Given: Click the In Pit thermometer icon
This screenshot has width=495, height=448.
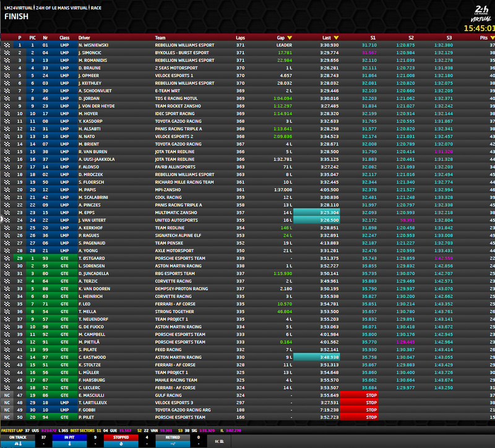Looking at the screenshot, I should tap(69, 444).
